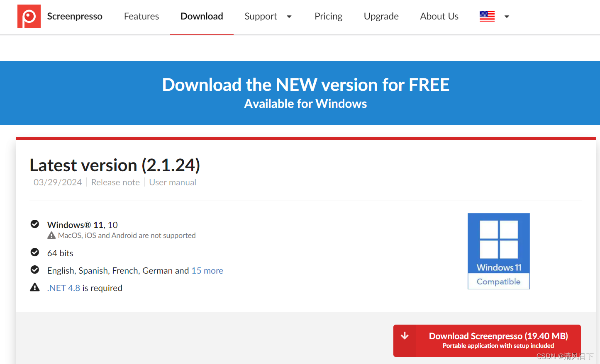
Task: Click the Windows® 11, 10 text
Action: click(83, 225)
